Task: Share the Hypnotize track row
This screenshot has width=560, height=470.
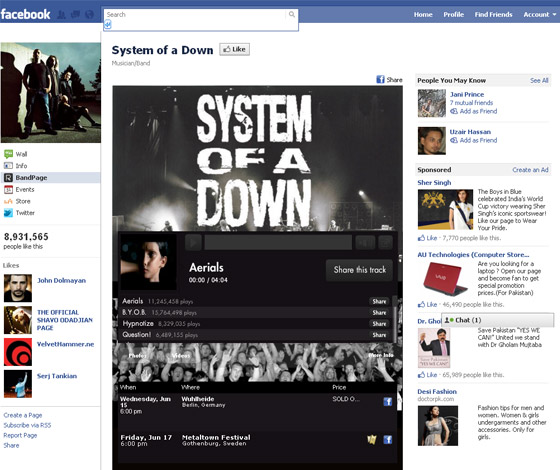Action: pyautogui.click(x=379, y=324)
